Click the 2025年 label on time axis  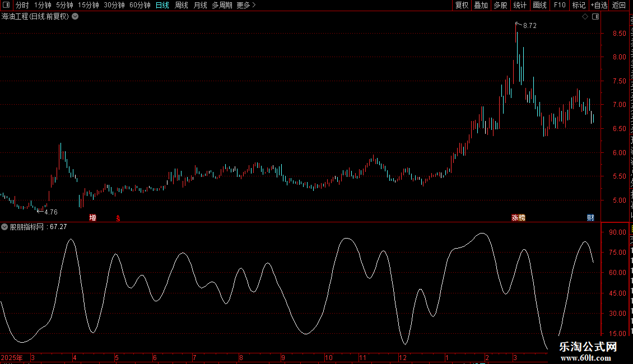[x=12, y=357]
